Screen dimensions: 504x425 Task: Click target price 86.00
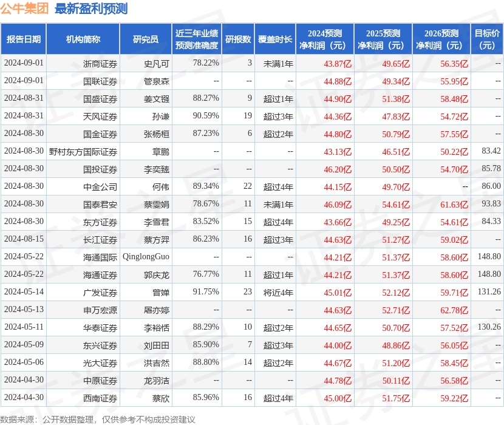click(x=491, y=186)
